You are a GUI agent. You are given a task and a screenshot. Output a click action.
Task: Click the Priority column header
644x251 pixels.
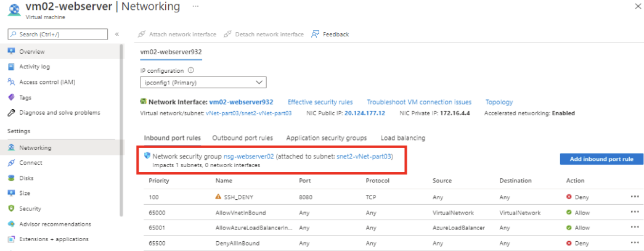coord(159,180)
